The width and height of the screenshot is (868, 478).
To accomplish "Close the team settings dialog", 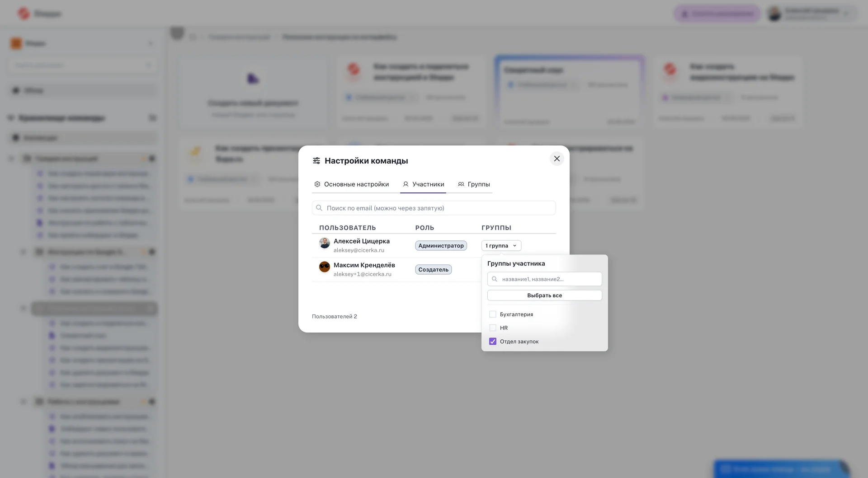I will [557, 159].
